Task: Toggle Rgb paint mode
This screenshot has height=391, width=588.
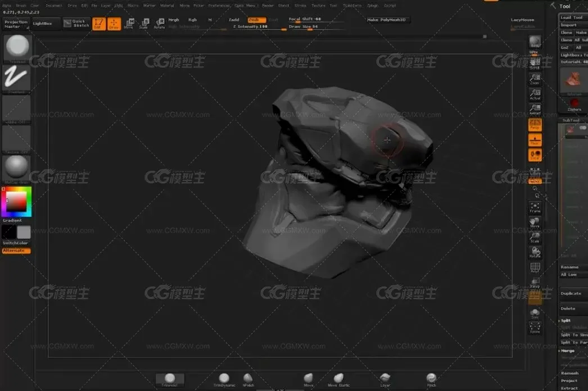Action: [x=192, y=20]
